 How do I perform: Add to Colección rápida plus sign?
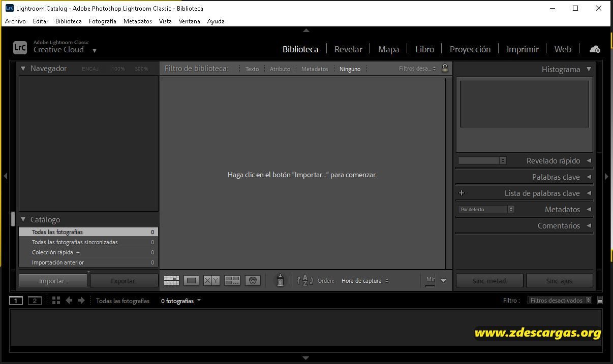tap(78, 252)
